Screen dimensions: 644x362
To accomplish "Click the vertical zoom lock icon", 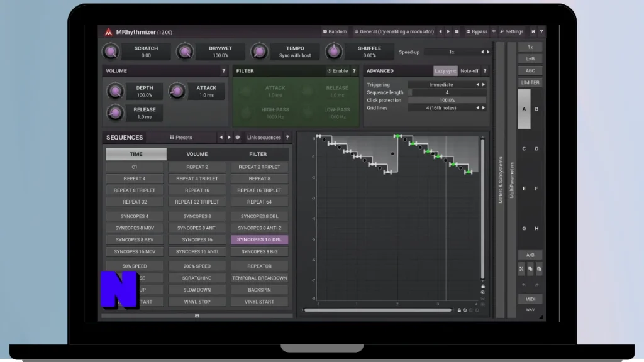I will pos(483,287).
